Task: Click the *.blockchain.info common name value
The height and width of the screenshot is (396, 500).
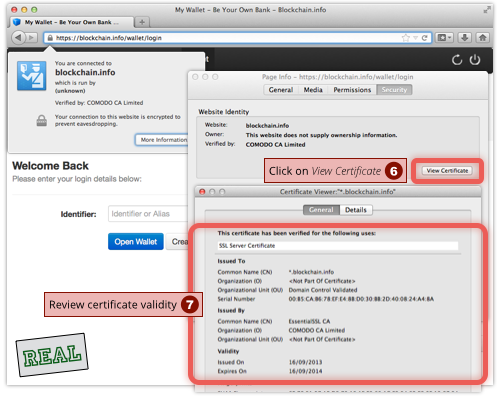Action: click(x=311, y=272)
